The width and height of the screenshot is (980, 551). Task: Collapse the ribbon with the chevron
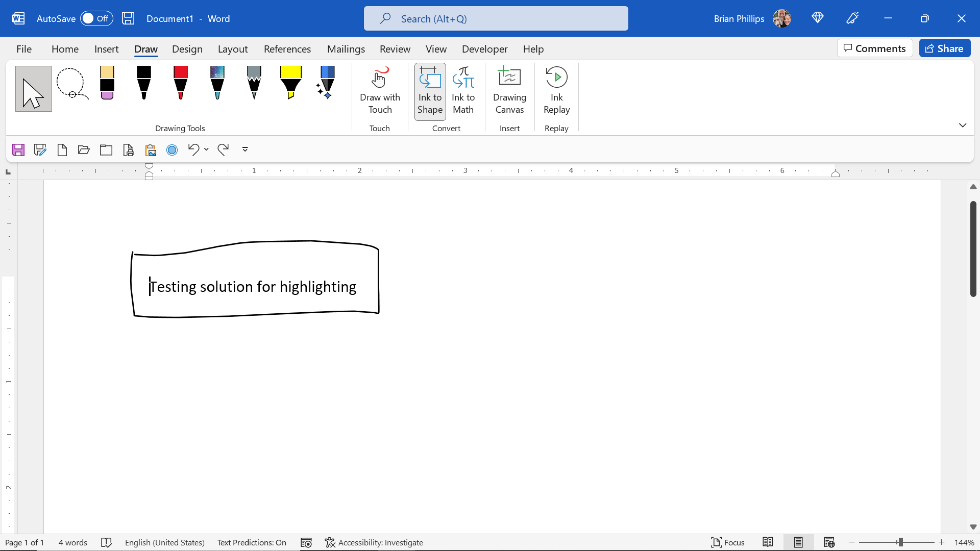click(x=963, y=125)
